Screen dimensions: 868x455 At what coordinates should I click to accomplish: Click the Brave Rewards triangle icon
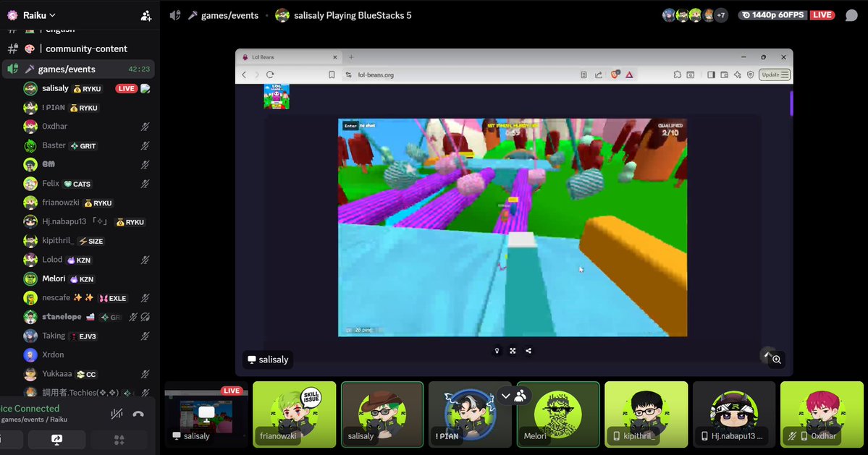point(629,75)
